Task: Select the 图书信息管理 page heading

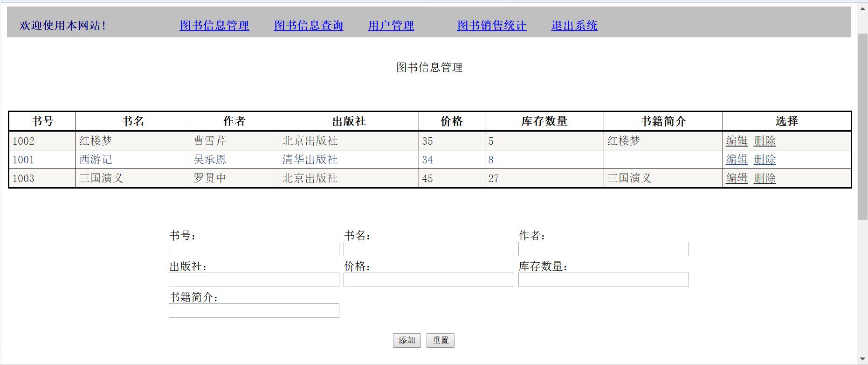Action: (429, 68)
